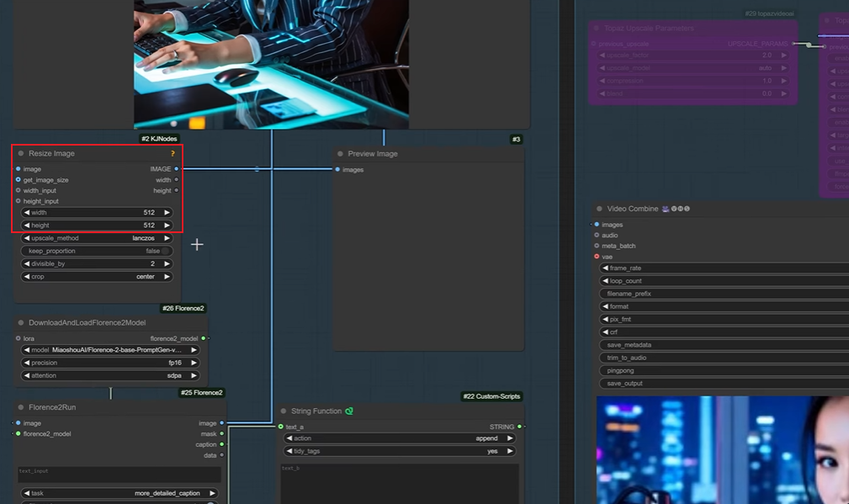Open the pix_fmt dropdown on Video Combine
Screen dimensions: 849x504
(724, 320)
